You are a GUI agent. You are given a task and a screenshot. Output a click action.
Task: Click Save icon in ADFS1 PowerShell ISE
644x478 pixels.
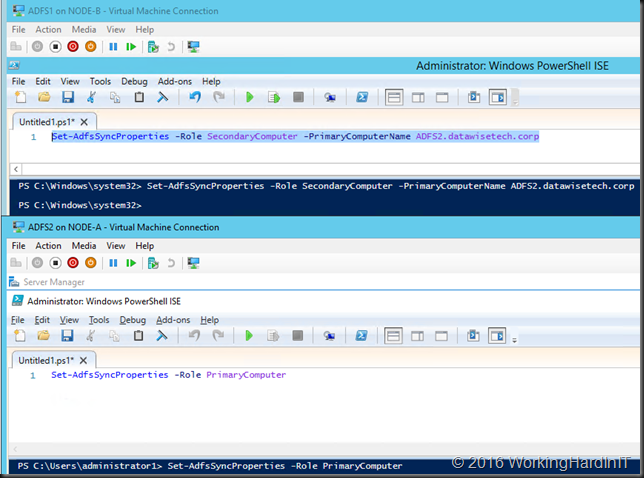tap(68, 97)
